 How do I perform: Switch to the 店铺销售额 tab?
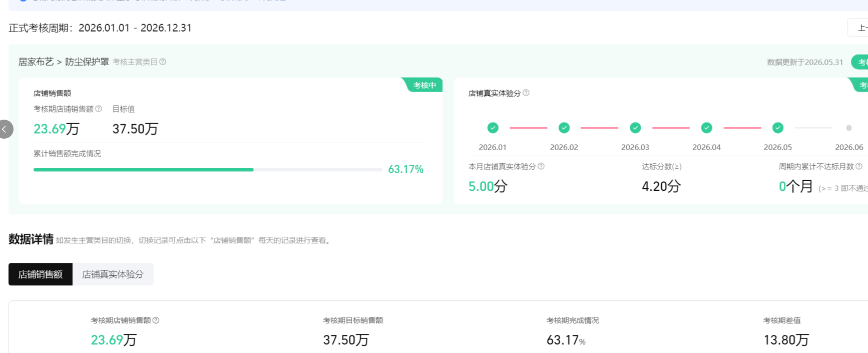pos(41,274)
